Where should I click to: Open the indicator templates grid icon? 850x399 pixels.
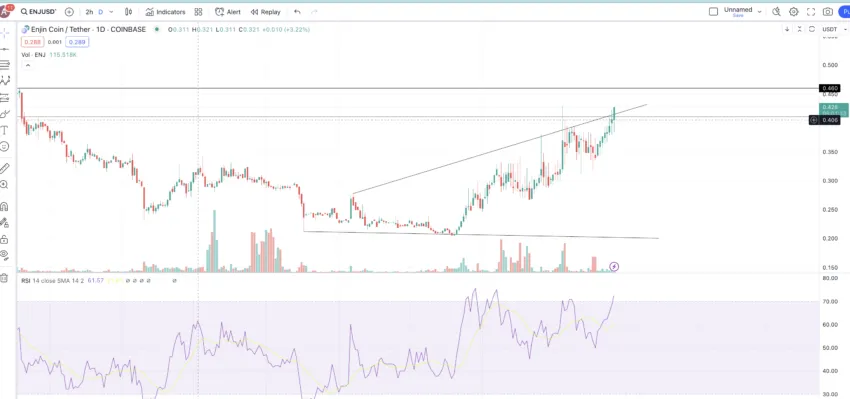point(198,12)
